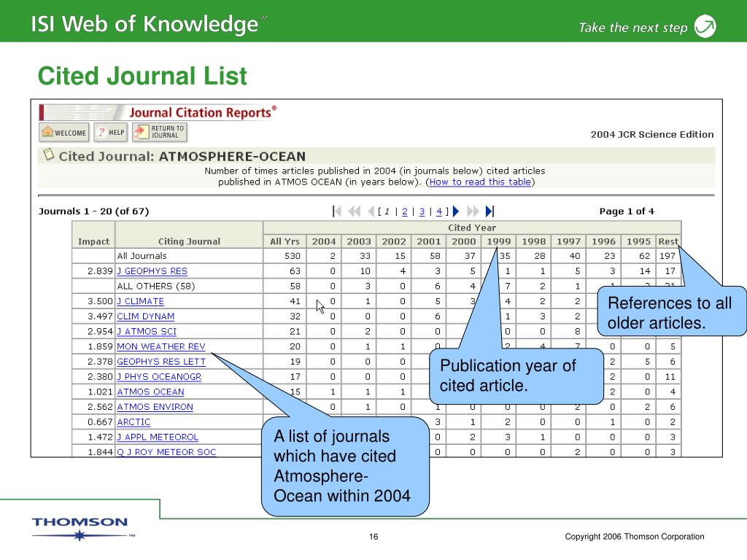Screen dimensions: 747x560
Task: Click the '1998' cited year column header
Action: pyautogui.click(x=533, y=241)
